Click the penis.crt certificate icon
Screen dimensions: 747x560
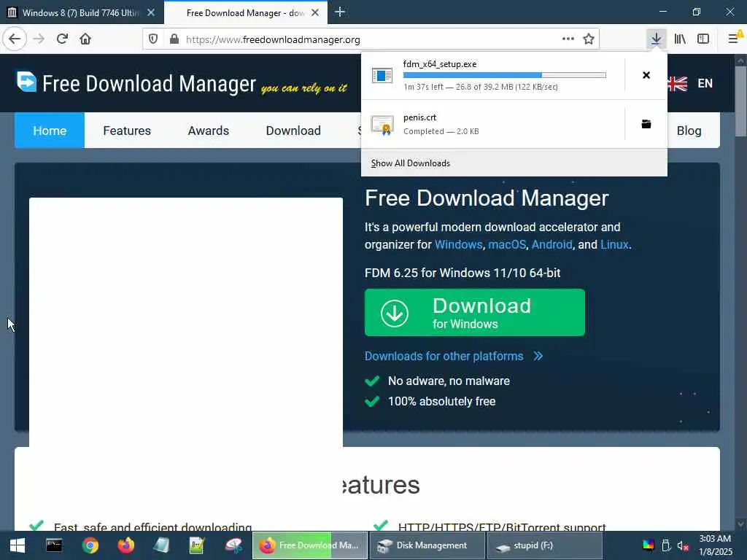(382, 125)
